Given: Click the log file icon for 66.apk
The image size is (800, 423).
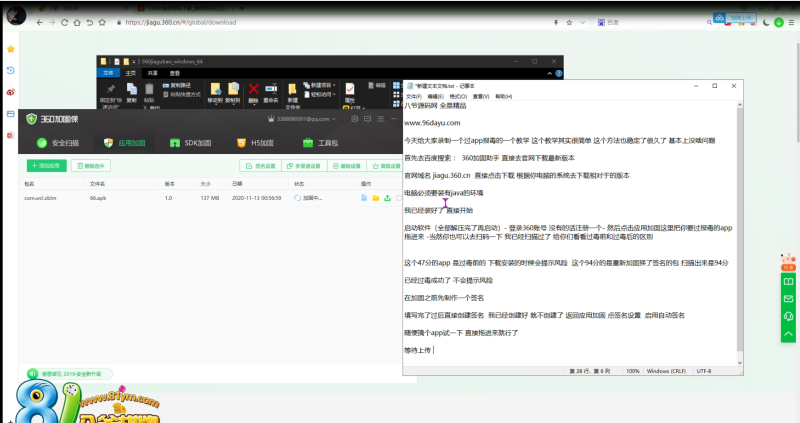Looking at the screenshot, I should point(364,198).
